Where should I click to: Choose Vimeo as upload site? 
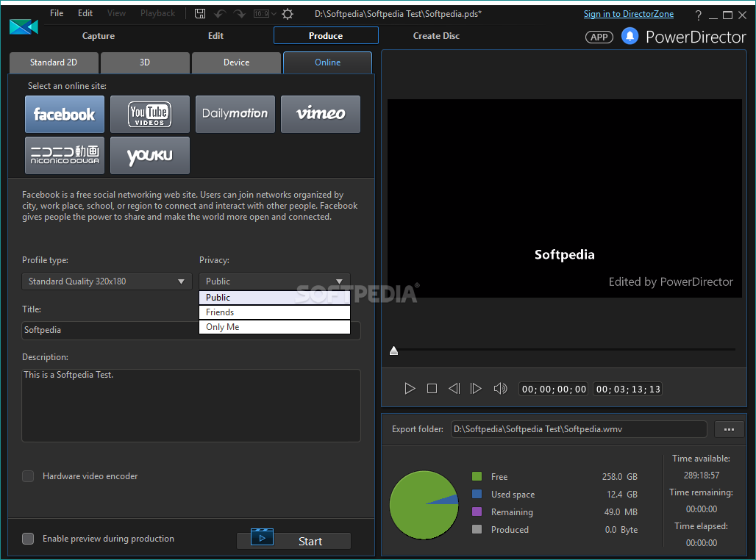pyautogui.click(x=321, y=114)
